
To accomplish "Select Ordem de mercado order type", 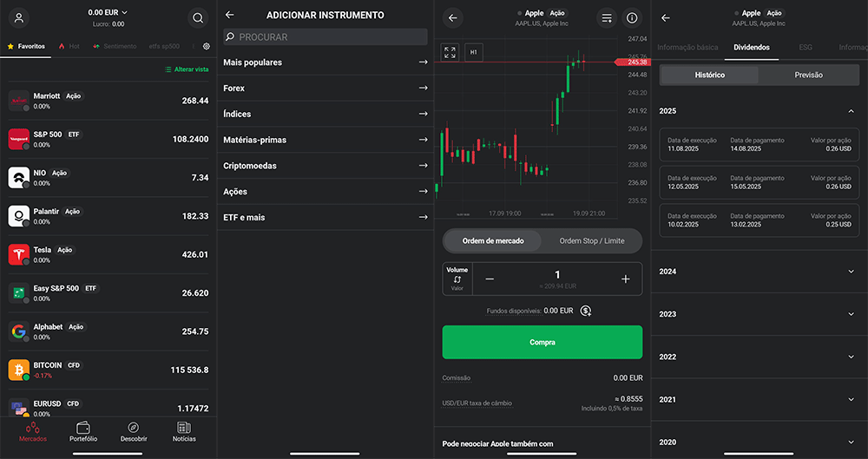I will pyautogui.click(x=493, y=241).
